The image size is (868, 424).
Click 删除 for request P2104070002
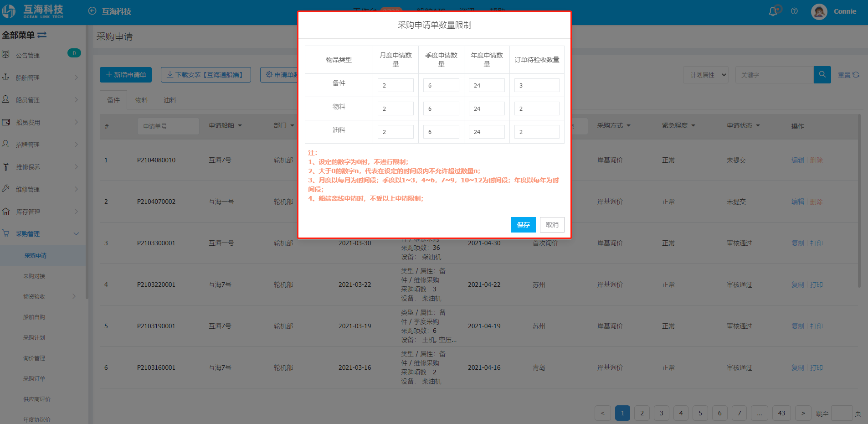(817, 202)
